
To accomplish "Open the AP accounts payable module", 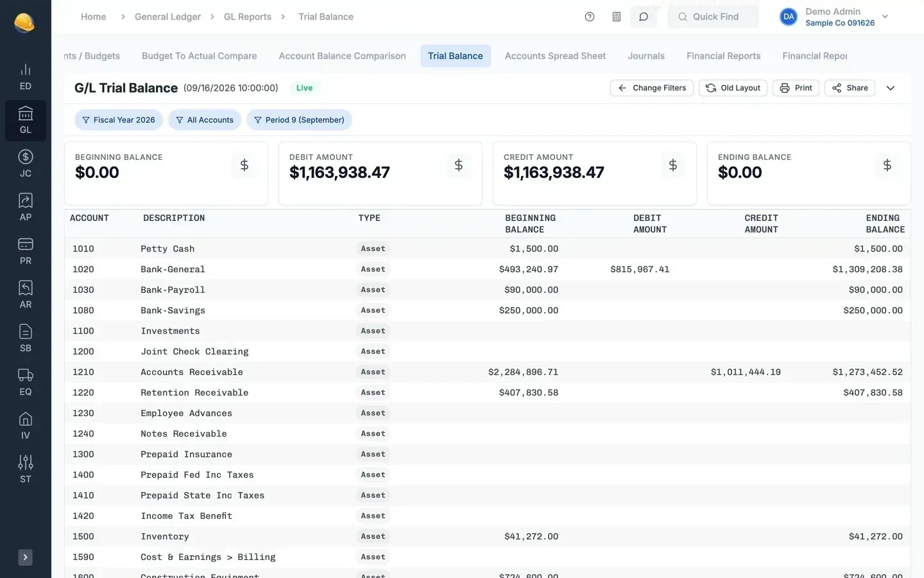I will 26,208.
